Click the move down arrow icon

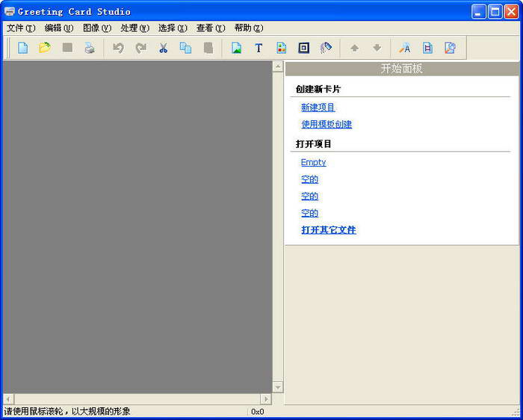point(377,48)
